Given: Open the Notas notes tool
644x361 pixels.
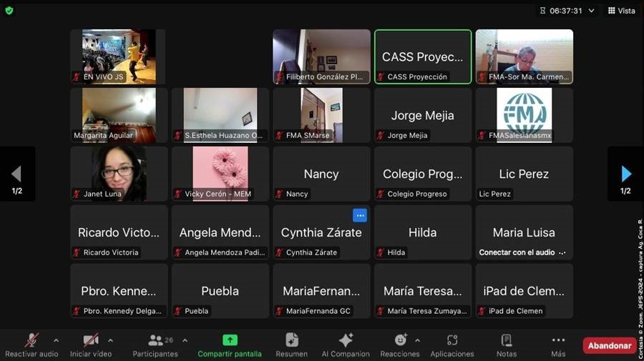Looking at the screenshot, I should 507,345.
